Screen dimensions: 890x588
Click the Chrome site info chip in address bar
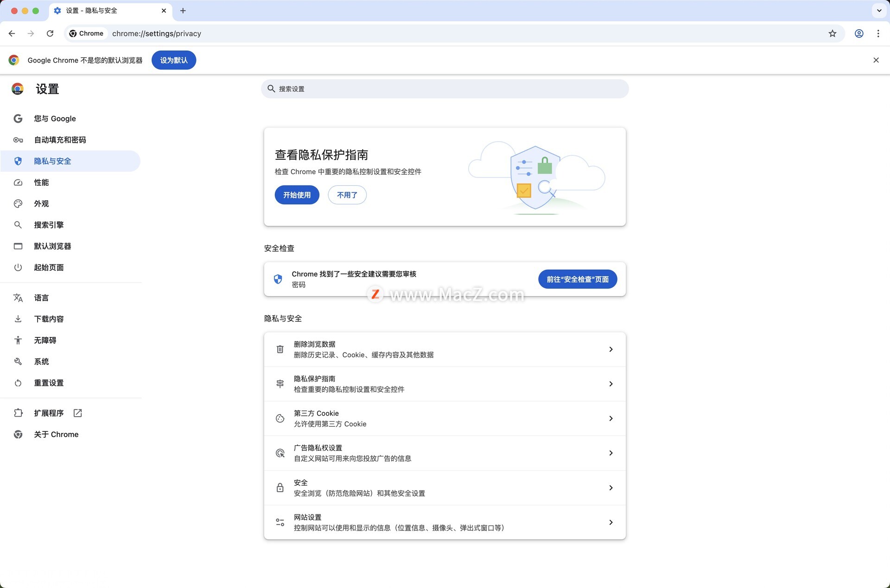(86, 33)
